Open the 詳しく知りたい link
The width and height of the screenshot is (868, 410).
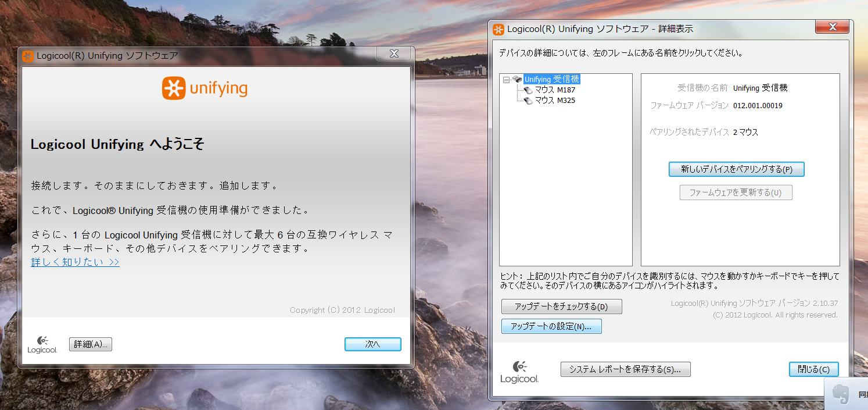[x=75, y=262]
